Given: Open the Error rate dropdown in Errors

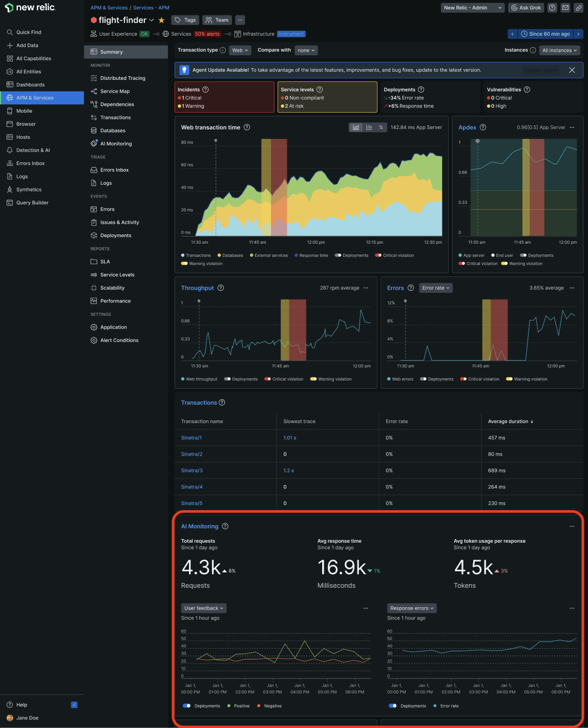Looking at the screenshot, I should coord(436,288).
